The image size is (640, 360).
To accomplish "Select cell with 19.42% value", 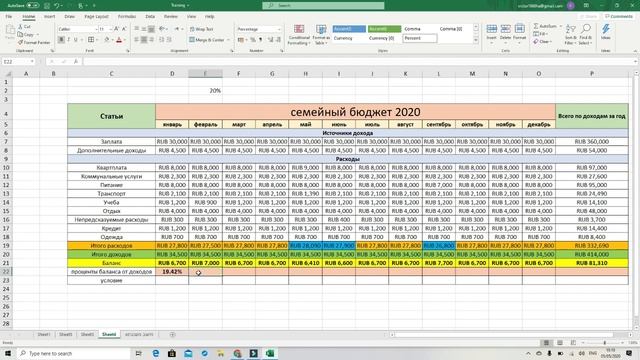I will 172,272.
